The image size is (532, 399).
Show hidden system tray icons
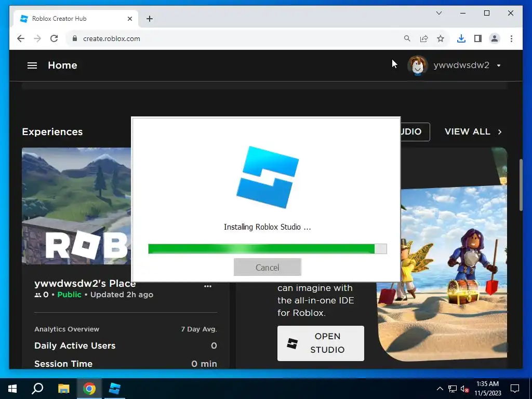(440, 389)
